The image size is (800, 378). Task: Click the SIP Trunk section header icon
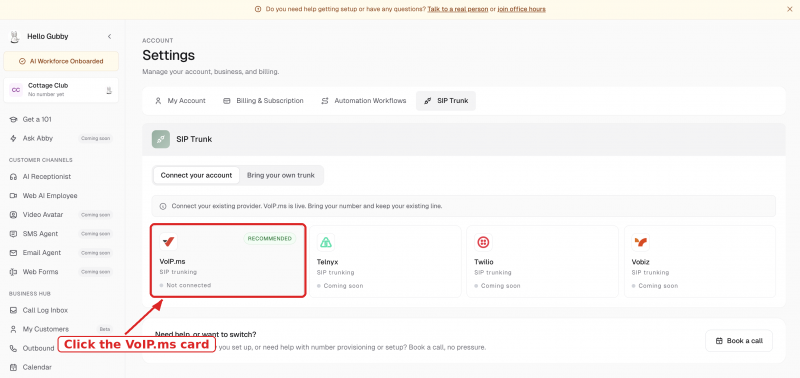pyautogui.click(x=161, y=139)
